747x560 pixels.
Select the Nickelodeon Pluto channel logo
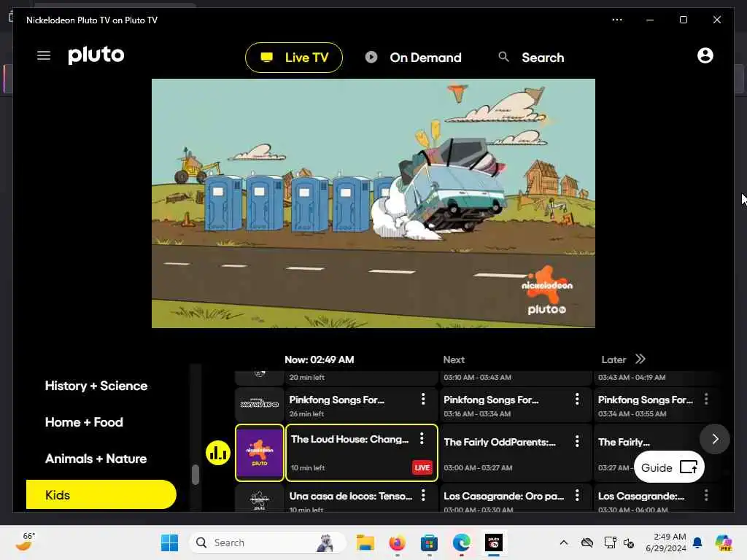click(260, 453)
